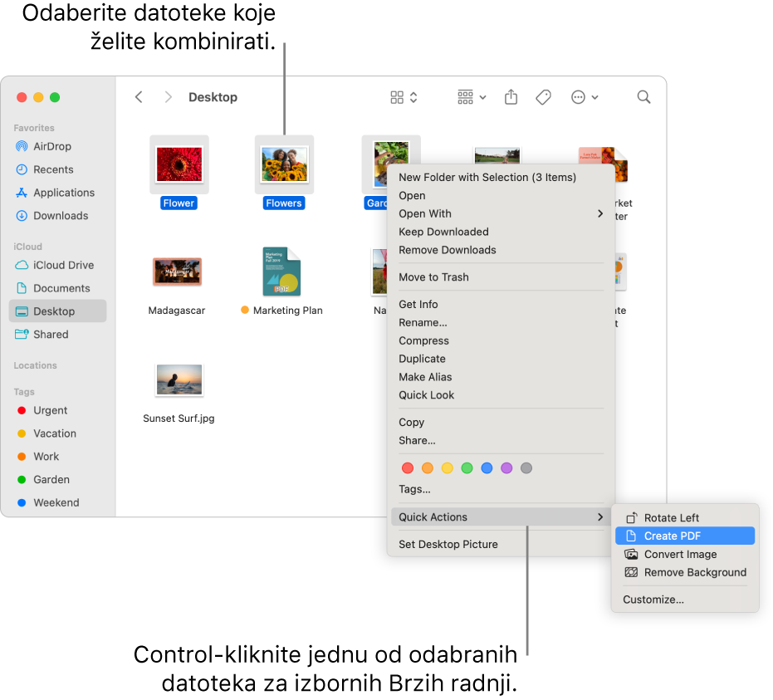Click the Sunset Surf.jpg file name
The width and height of the screenshot is (773, 700).
coord(179,419)
